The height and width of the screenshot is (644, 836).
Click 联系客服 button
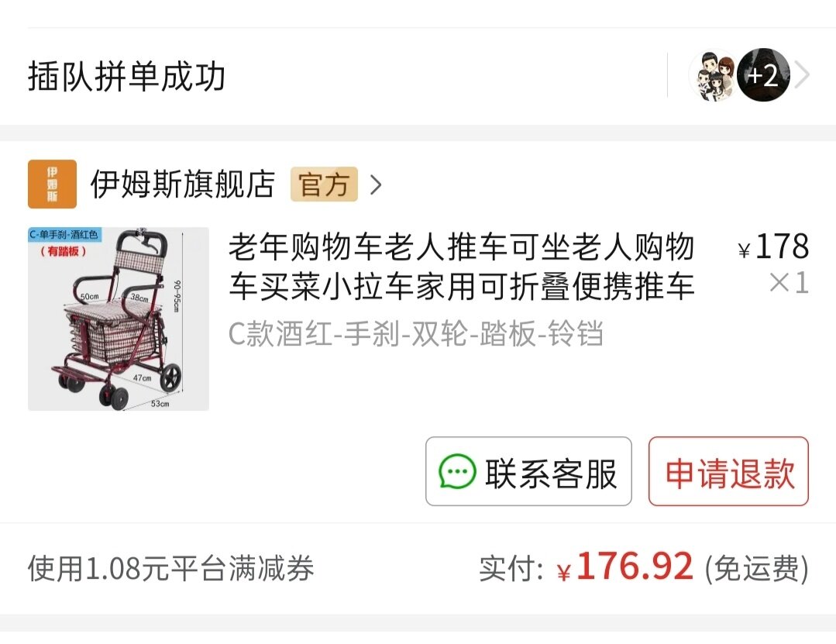[x=528, y=471]
